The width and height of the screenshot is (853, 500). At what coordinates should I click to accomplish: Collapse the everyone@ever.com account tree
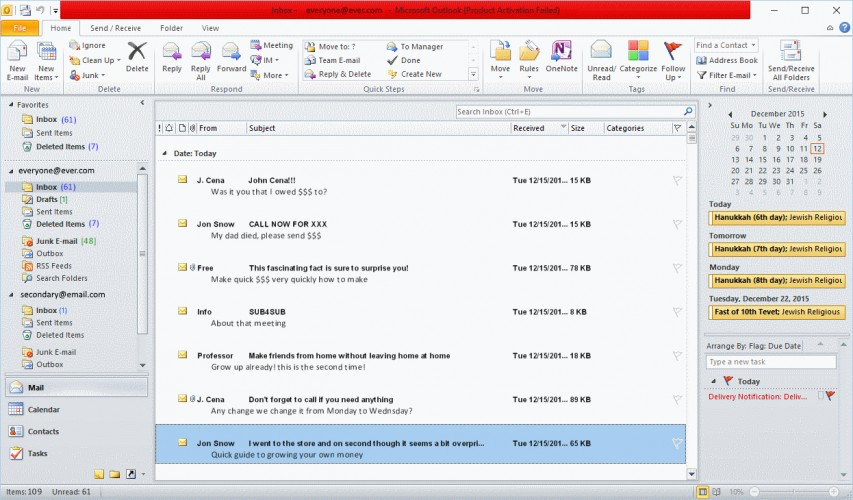(11, 171)
